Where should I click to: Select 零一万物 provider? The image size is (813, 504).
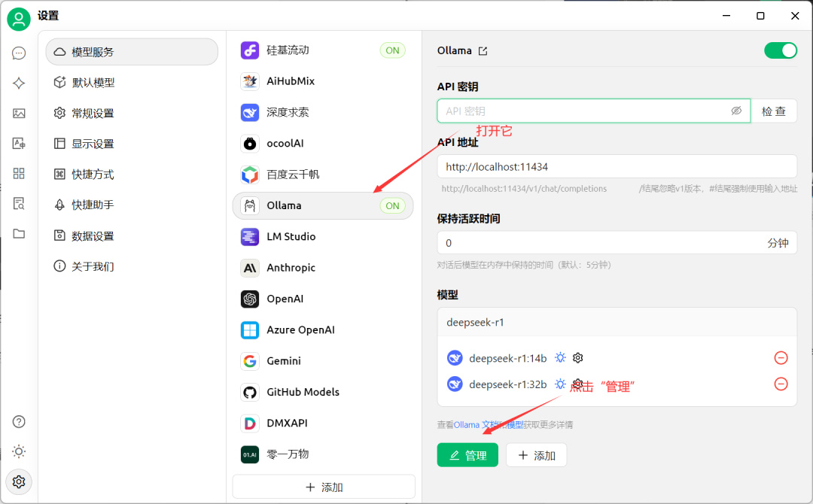[x=322, y=454]
